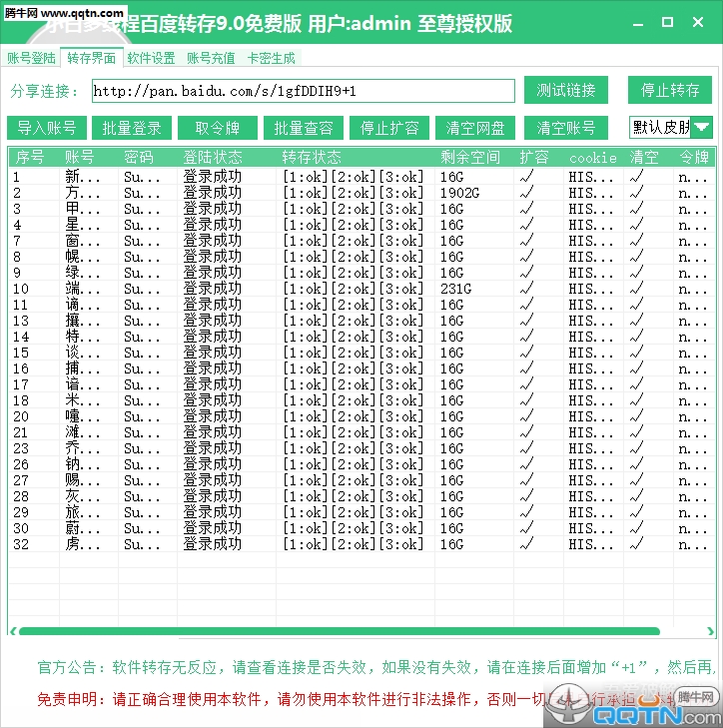723x728 pixels.
Task: Click the 官方公告 announcement text
Action: point(376,667)
